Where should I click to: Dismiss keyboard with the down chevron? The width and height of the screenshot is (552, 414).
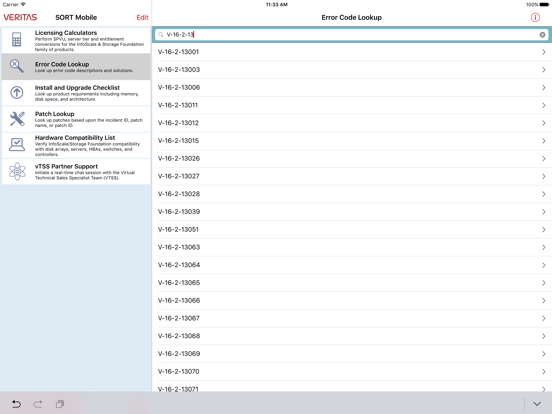[537, 404]
